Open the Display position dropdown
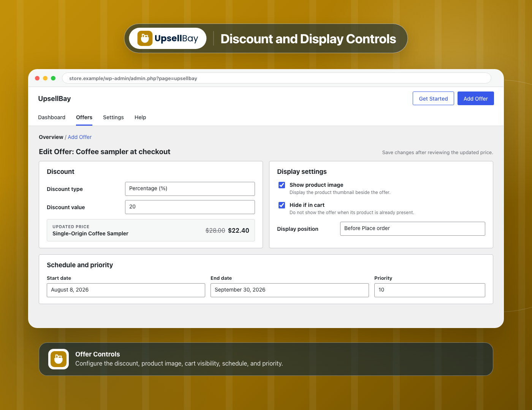Screen dimensions: 532x410 pos(413,229)
